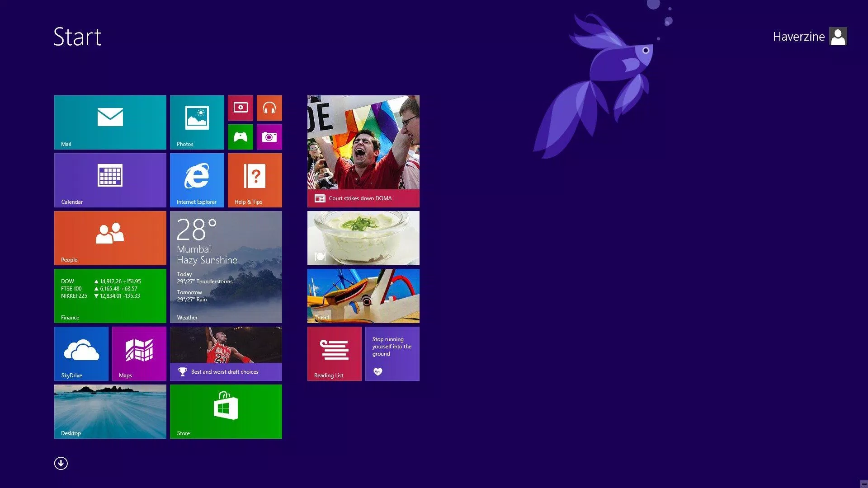This screenshot has width=868, height=488.
Task: Launch Internet Explorer
Action: [197, 180]
